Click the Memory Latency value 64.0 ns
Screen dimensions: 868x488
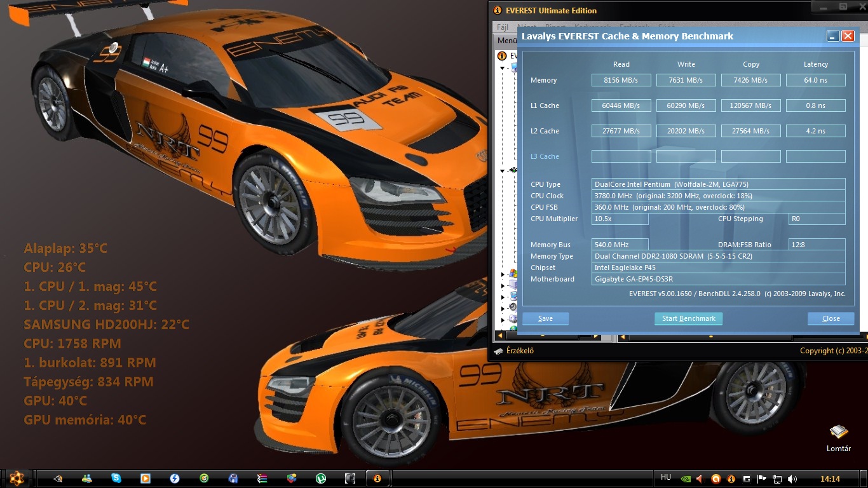816,80
